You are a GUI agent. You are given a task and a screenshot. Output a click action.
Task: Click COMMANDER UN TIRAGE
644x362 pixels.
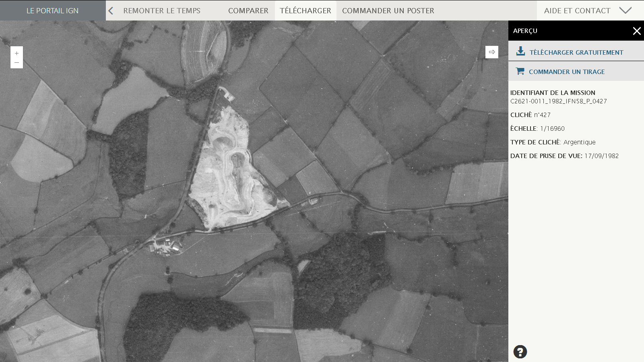coord(566,72)
